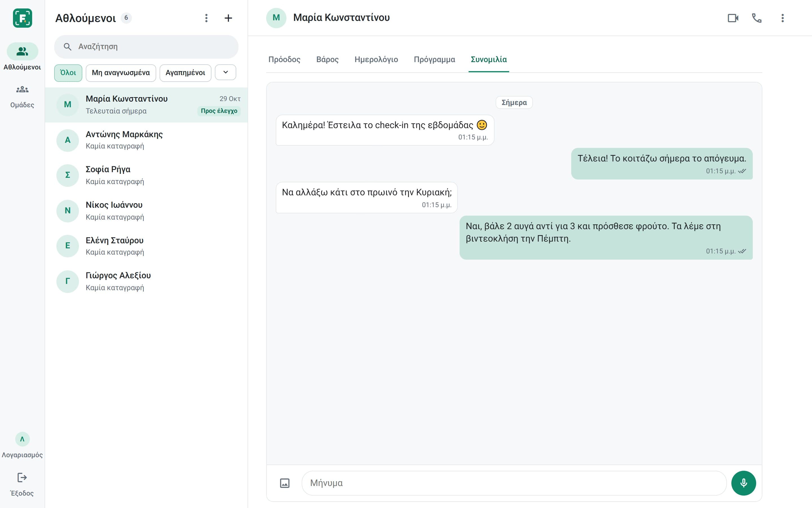Attach an image to the message
812x508 pixels.
284,483
